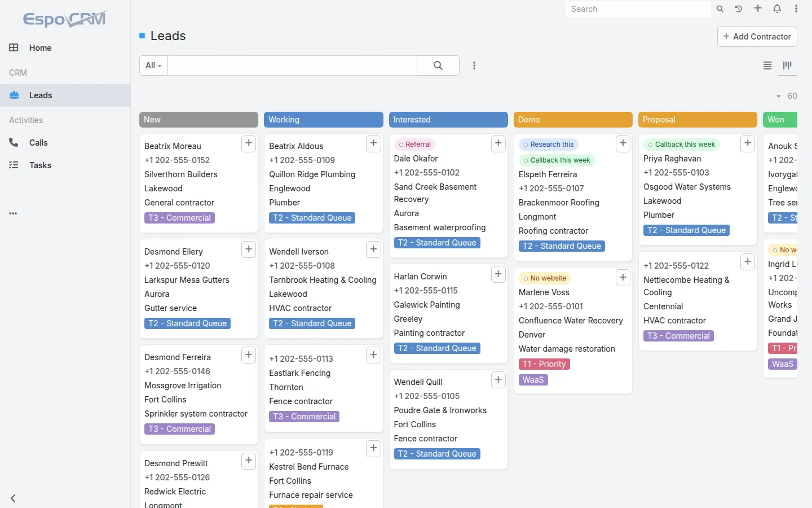This screenshot has height=508, width=812.
Task: Open plus menu on Marlene Voss card
Action: [x=623, y=277]
